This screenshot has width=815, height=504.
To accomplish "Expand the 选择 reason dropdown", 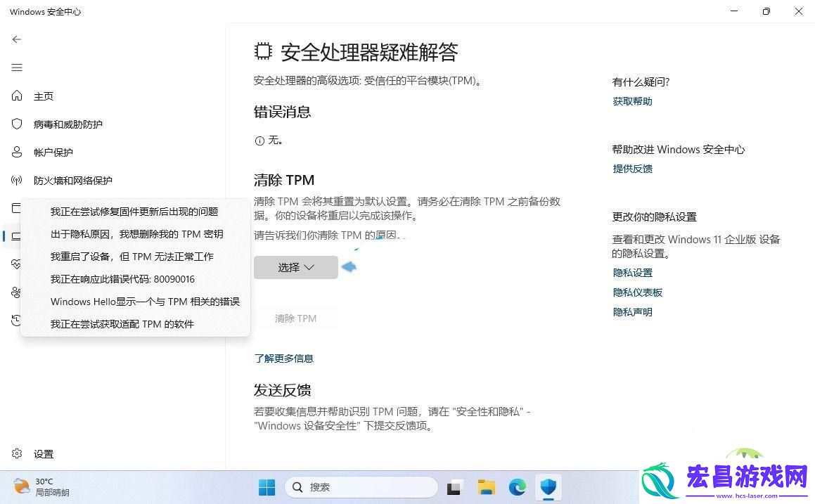I will click(296, 267).
